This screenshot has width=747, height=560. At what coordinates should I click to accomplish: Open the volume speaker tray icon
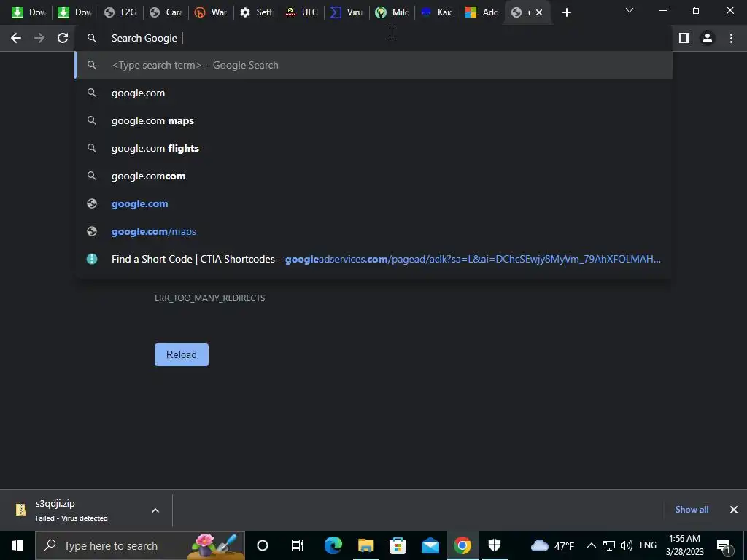pyautogui.click(x=627, y=545)
